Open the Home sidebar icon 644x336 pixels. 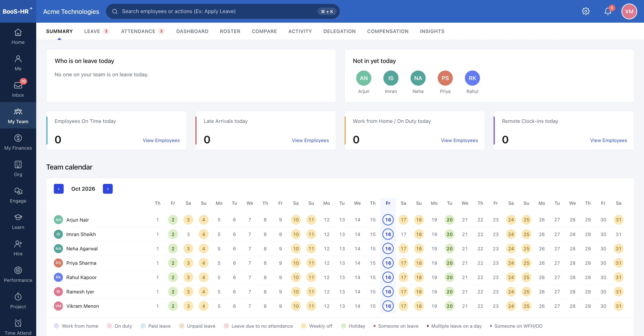click(18, 32)
